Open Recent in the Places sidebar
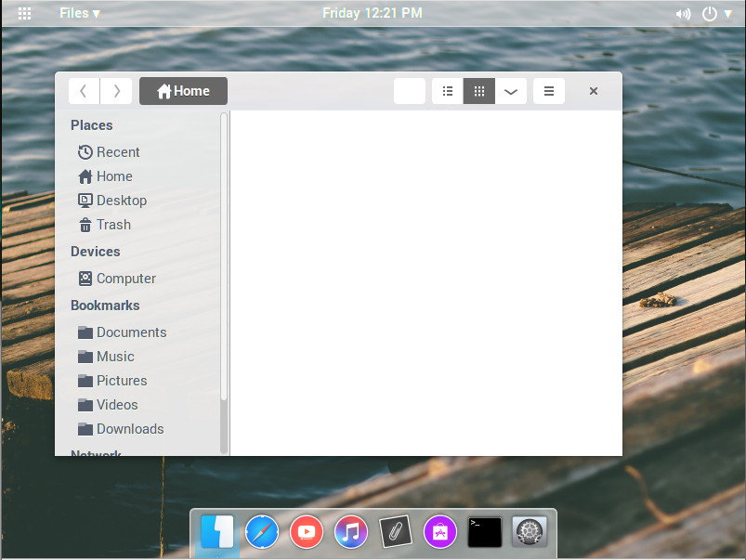 tap(117, 152)
